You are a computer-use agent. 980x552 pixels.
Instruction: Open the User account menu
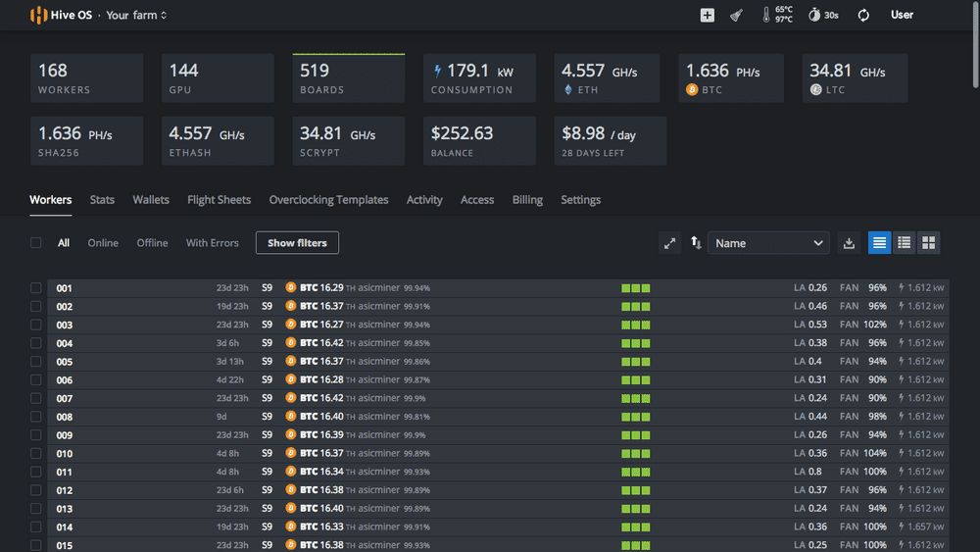point(902,15)
